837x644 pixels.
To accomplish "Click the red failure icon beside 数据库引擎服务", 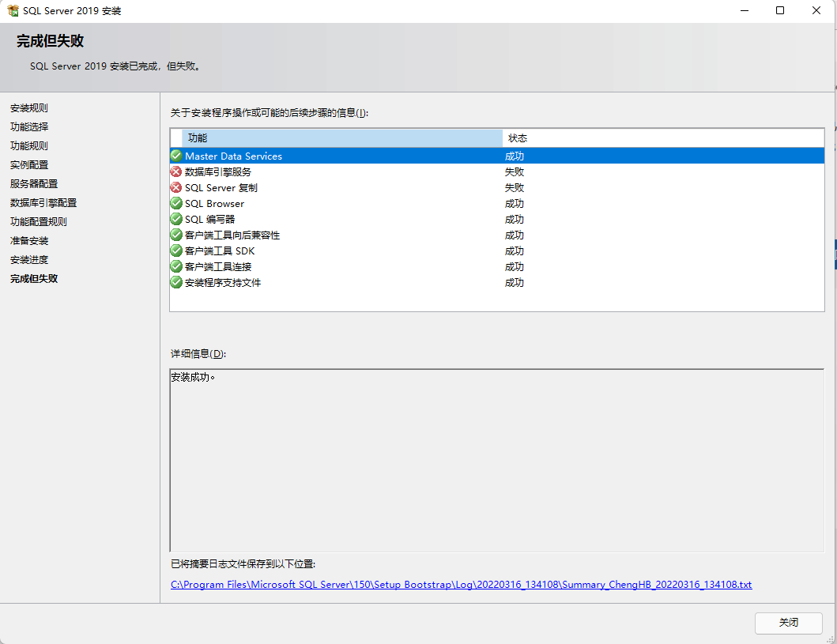I will coord(176,171).
